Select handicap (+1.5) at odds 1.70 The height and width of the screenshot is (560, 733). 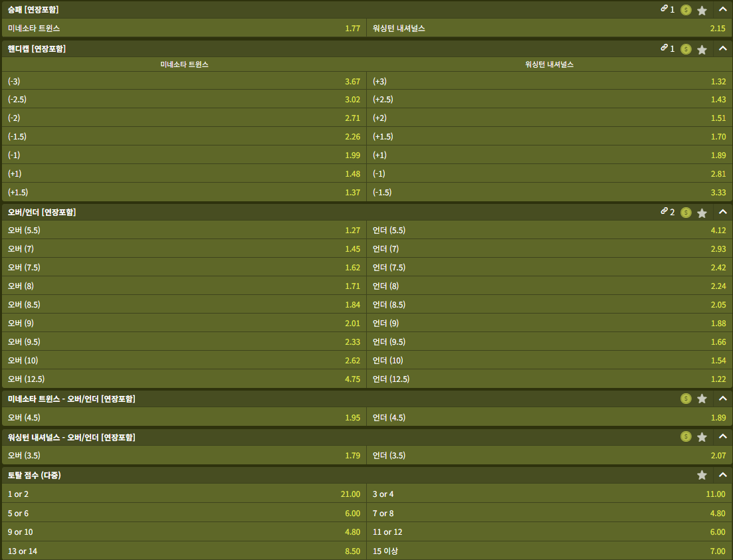tap(550, 136)
